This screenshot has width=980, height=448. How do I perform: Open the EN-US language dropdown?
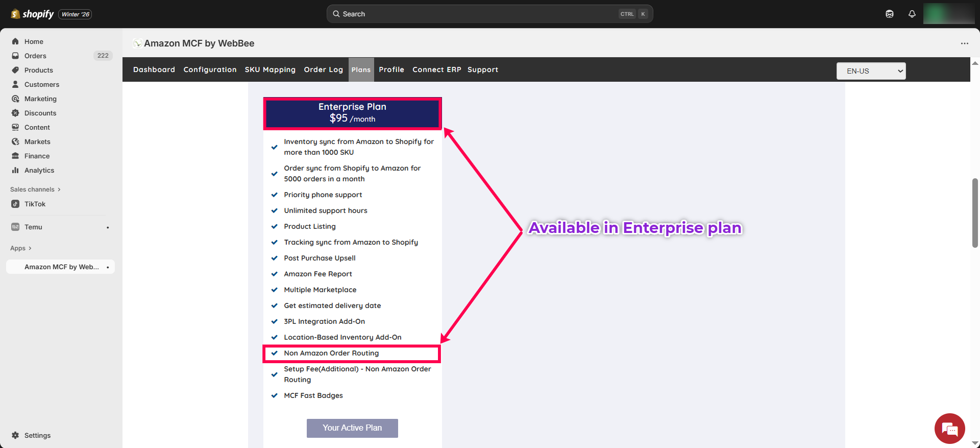(871, 71)
